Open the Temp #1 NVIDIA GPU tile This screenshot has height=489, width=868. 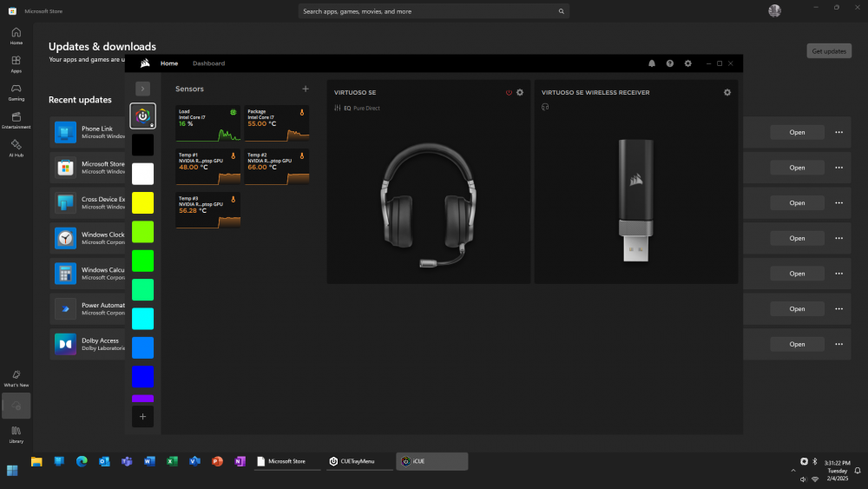pyautogui.click(x=208, y=167)
